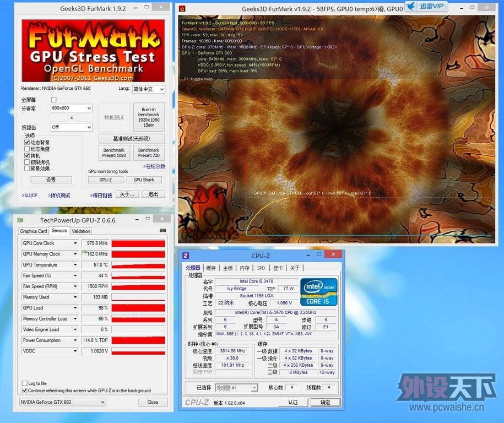The width and height of the screenshot is (504, 423).
Task: Maximize the FurMark render window
Action: click(x=472, y=7)
